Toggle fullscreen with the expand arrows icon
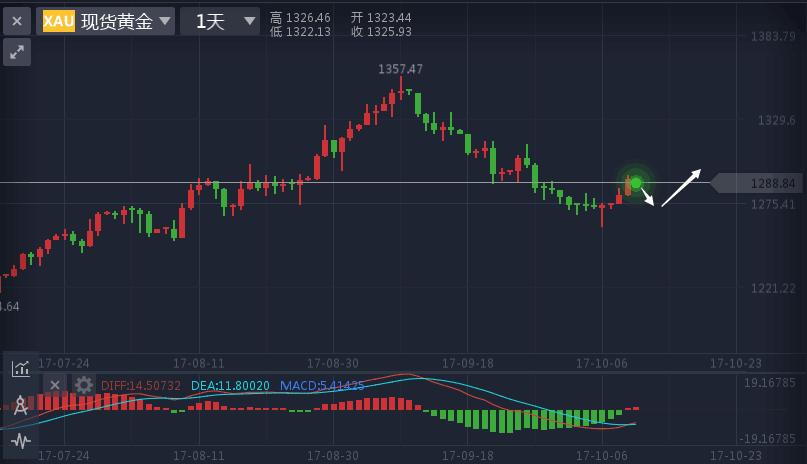This screenshot has width=807, height=464. coord(17,52)
